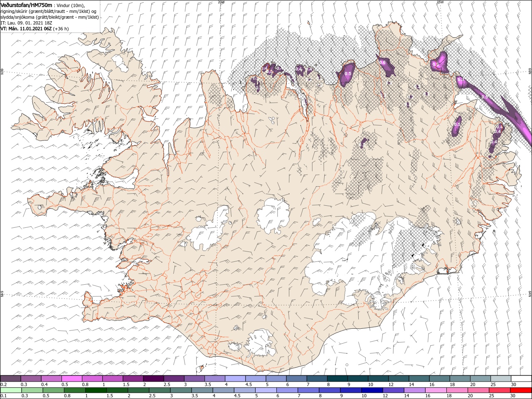Click the '0.5' value inside offshore pink band

coord(484,97)
